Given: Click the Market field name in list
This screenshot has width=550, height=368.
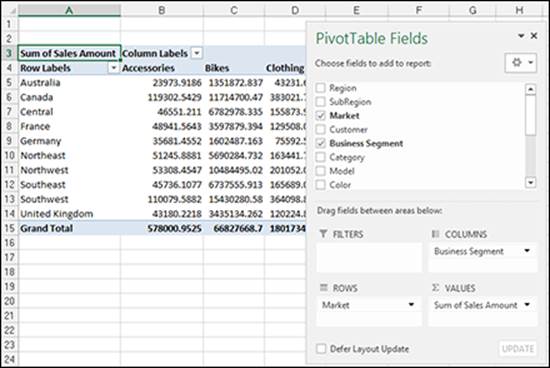Looking at the screenshot, I should (x=344, y=115).
